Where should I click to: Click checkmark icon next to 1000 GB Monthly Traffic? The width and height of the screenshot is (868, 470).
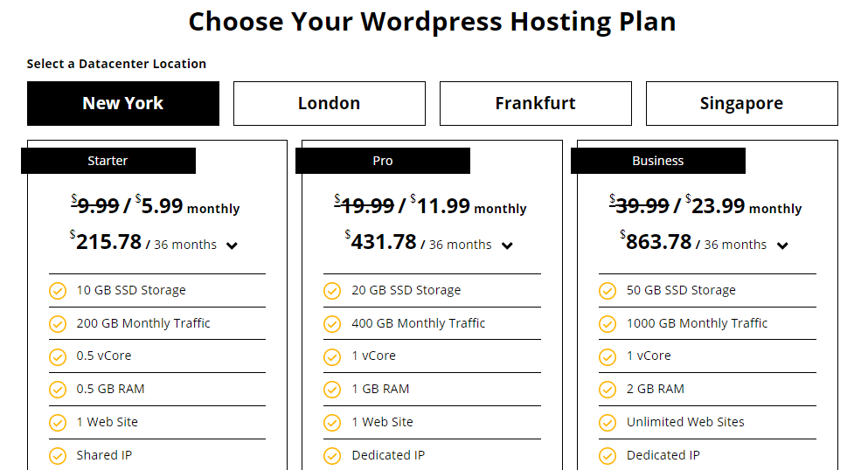[x=608, y=324]
